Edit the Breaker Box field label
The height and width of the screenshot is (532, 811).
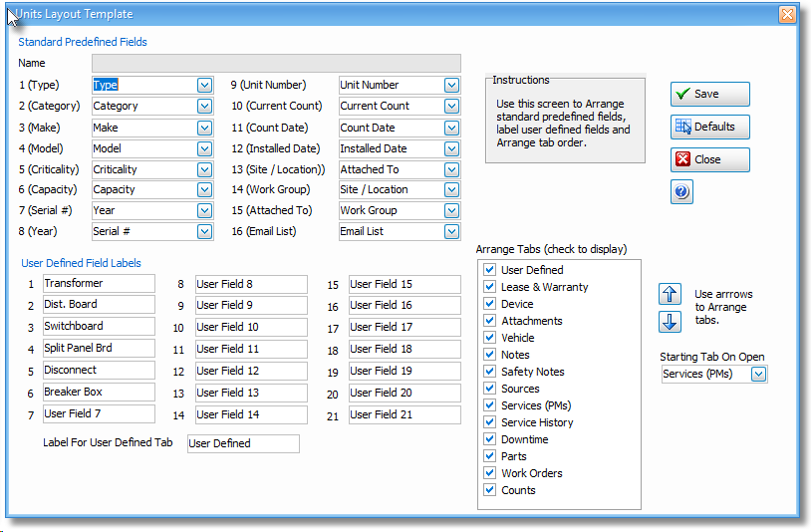tap(99, 392)
